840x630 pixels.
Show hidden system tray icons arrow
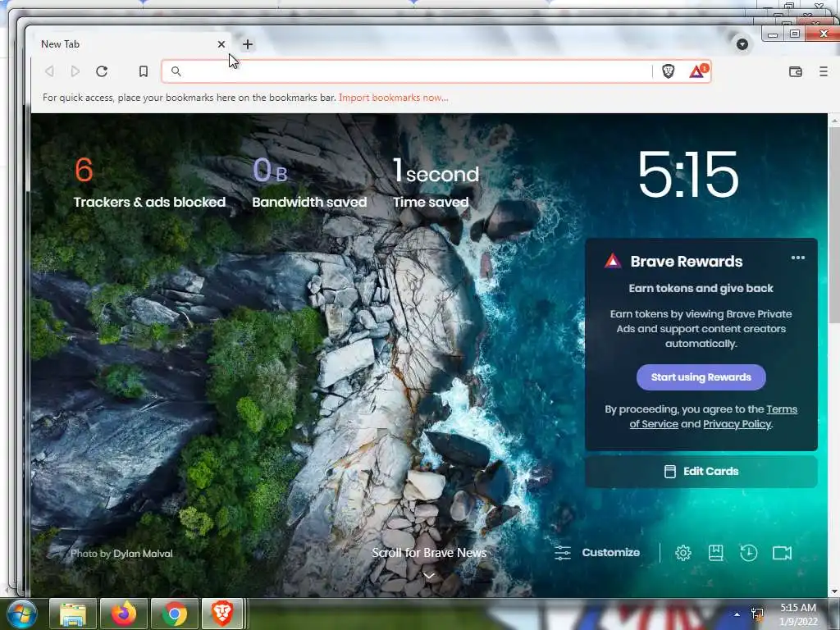point(737,614)
